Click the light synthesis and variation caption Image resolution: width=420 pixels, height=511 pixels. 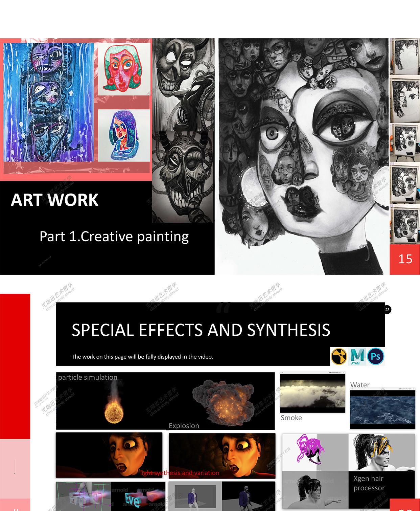180,473
